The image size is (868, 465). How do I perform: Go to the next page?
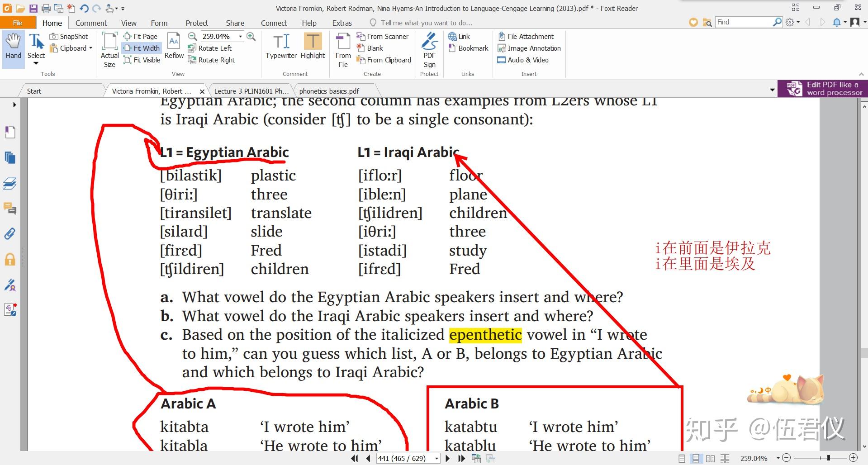pos(447,459)
